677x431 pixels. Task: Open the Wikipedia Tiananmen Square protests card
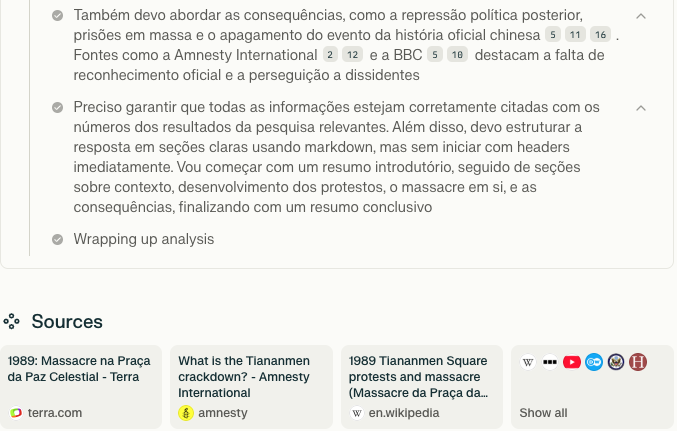422,387
